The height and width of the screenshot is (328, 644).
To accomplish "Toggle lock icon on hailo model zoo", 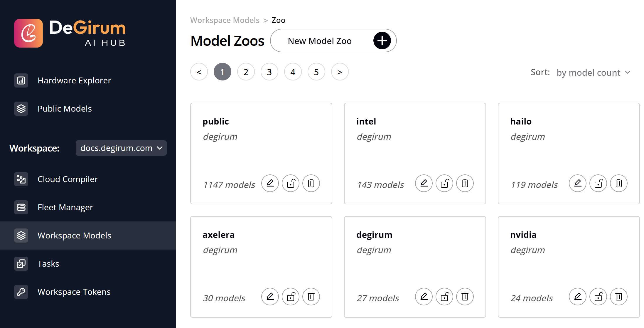I will 598,183.
